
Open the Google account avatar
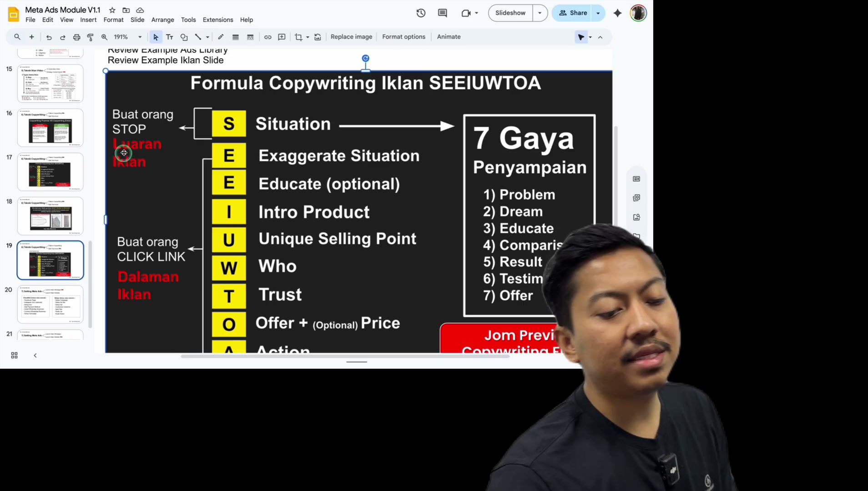click(638, 13)
